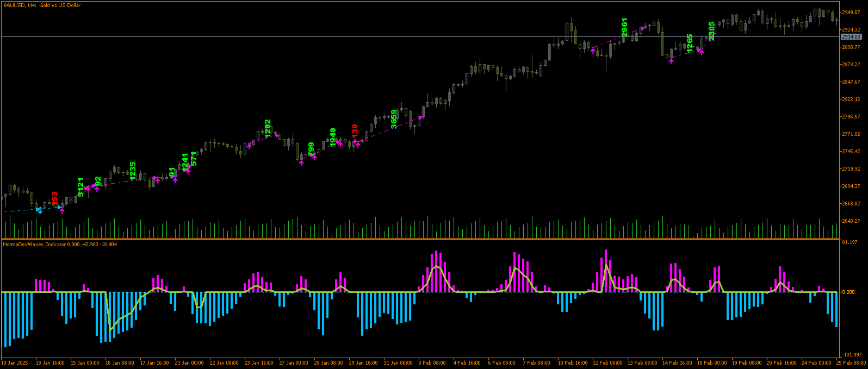This screenshot has width=868, height=369.
Task: Select the green 2961 profit label
Action: [x=624, y=28]
